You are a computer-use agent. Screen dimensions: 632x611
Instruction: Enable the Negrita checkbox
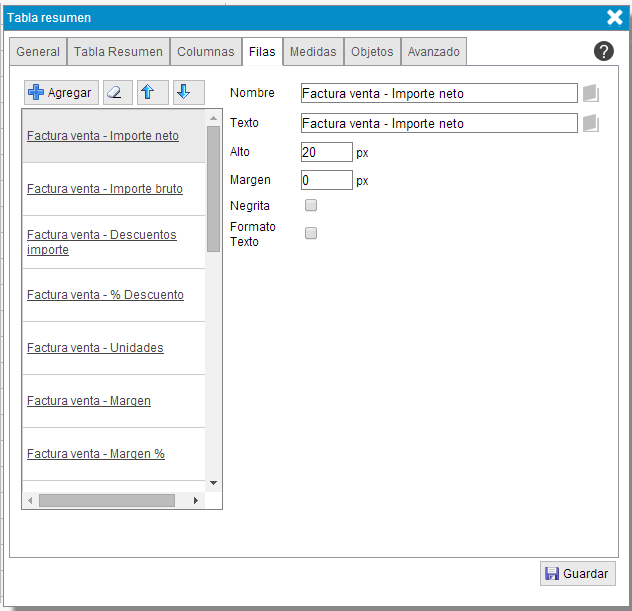tap(311, 205)
